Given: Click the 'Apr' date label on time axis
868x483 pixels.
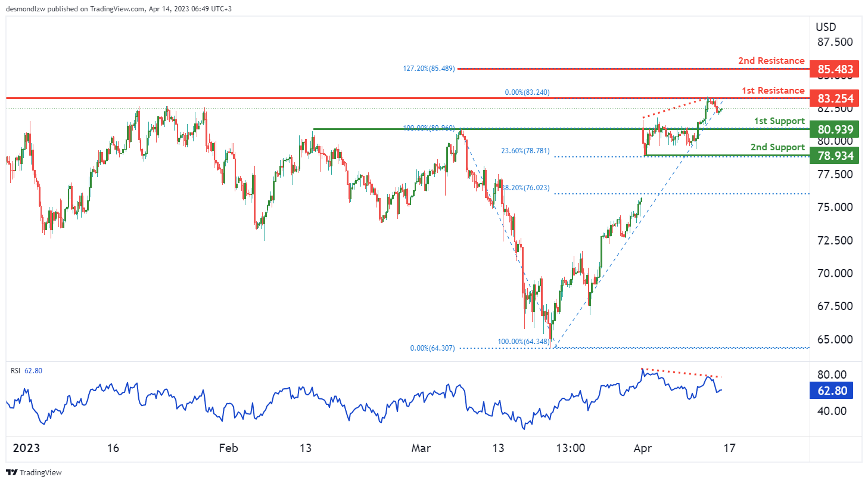Looking at the screenshot, I should coord(642,448).
